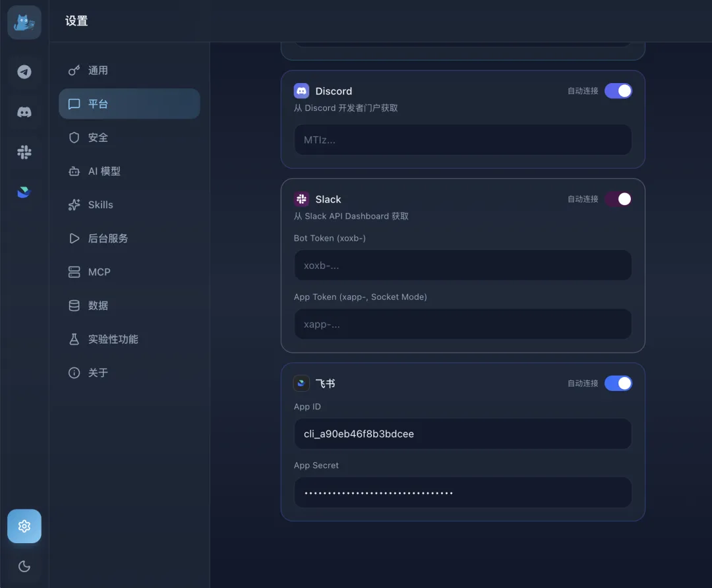Open Slack from the left icon rail
This screenshot has height=588, width=712.
[x=24, y=152]
